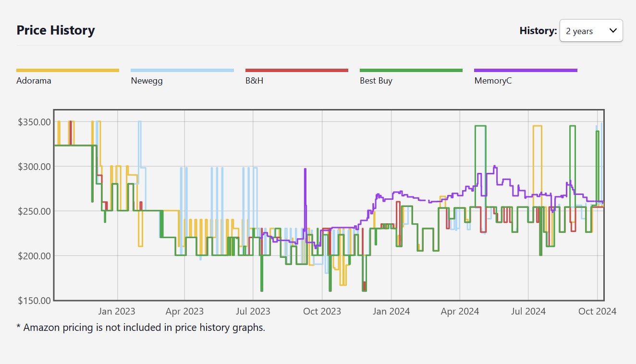Click the Jan 2024 axis label
Image resolution: width=636 pixels, height=364 pixels.
(x=391, y=311)
